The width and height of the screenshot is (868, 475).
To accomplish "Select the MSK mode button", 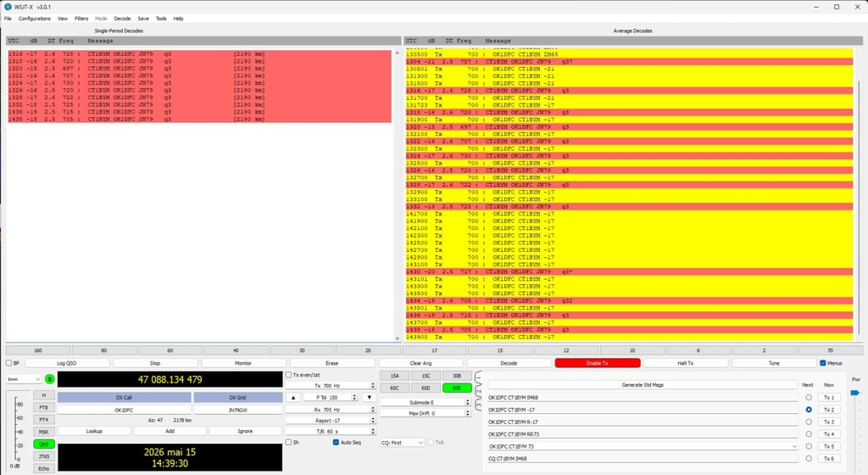I will point(44,432).
